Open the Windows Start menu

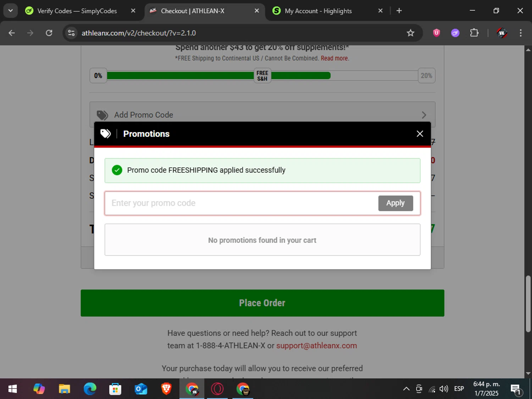click(x=12, y=389)
